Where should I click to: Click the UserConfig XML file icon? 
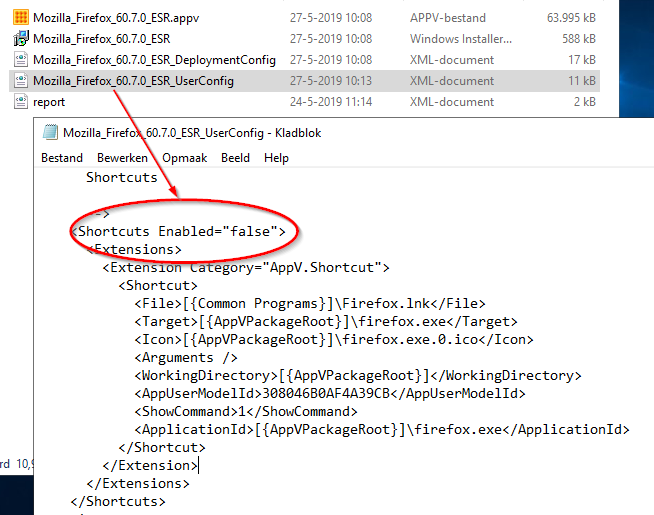[x=20, y=81]
